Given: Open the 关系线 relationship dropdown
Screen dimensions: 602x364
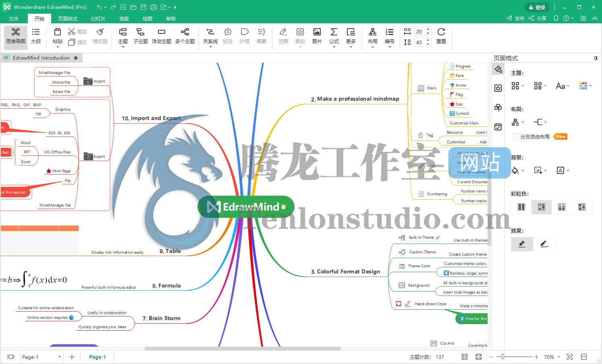Looking at the screenshot, I should click(210, 47).
